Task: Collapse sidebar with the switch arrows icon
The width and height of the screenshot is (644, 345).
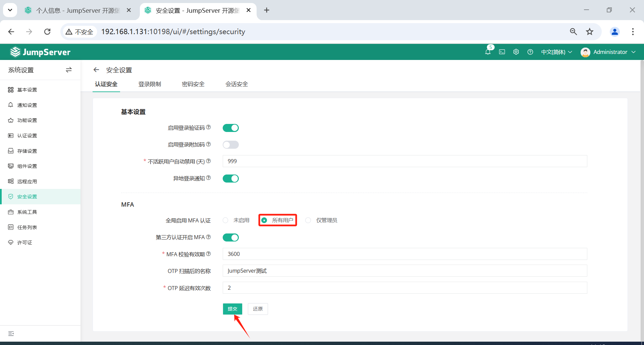Action: click(69, 70)
